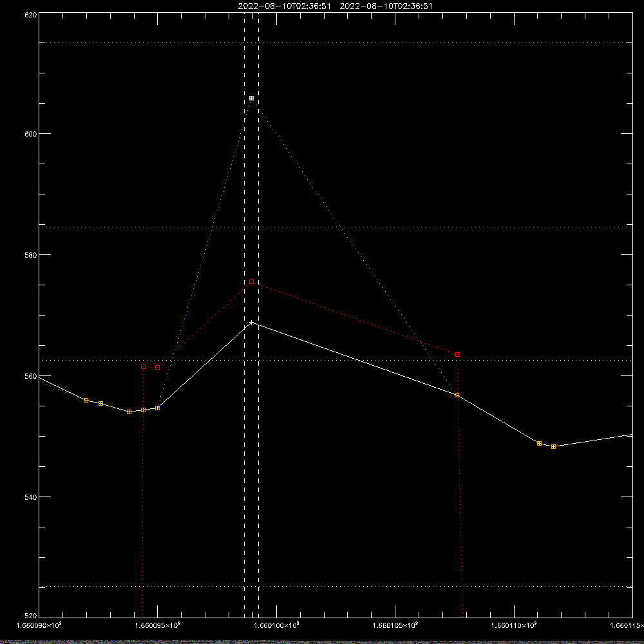Click the y-axis label 540

coord(31,497)
